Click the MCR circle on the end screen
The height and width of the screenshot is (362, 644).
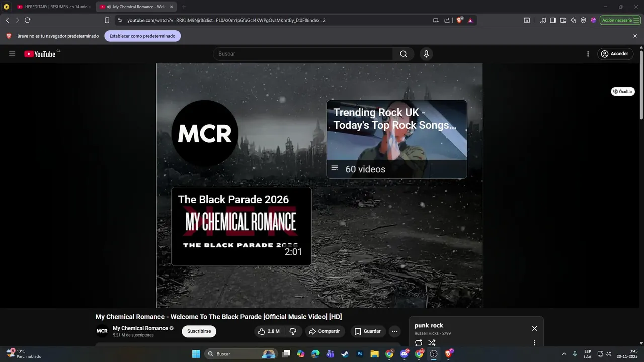(x=205, y=133)
